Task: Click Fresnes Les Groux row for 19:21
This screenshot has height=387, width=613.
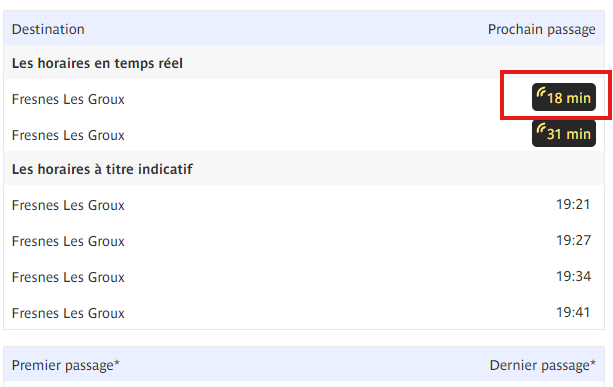Action: click(x=304, y=205)
